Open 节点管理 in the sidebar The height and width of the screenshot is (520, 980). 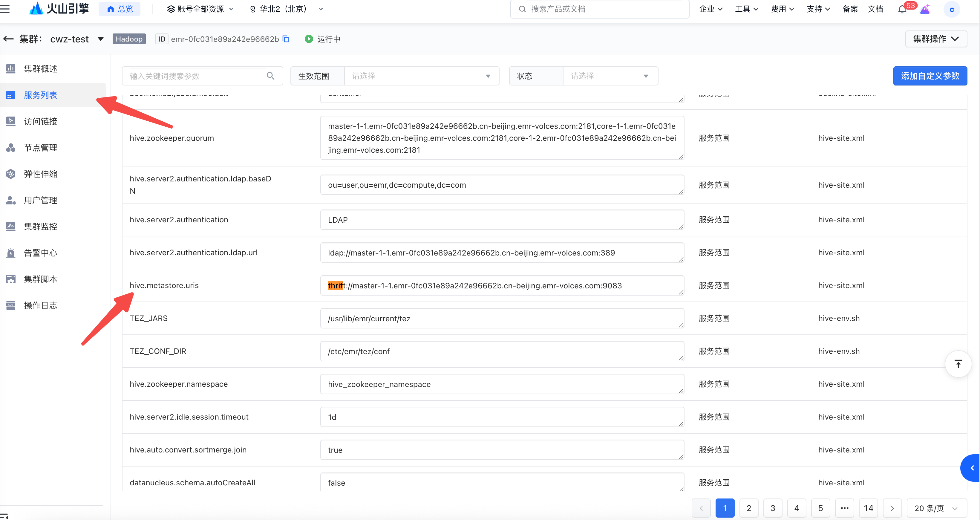click(x=40, y=148)
